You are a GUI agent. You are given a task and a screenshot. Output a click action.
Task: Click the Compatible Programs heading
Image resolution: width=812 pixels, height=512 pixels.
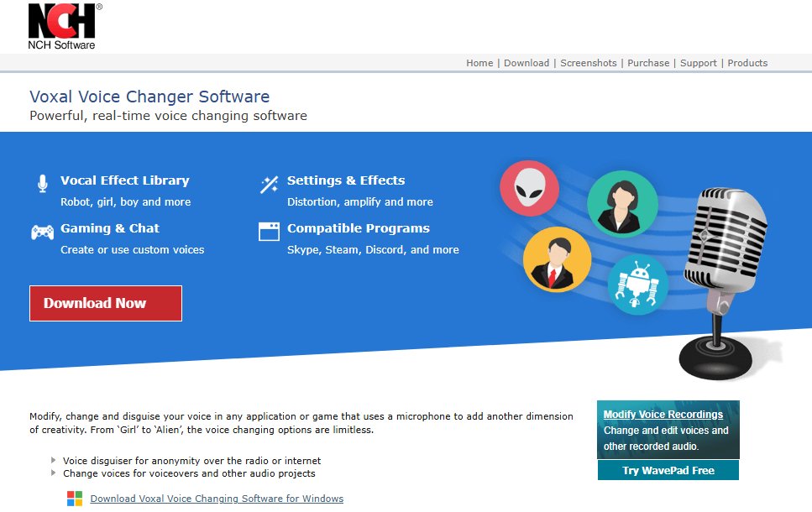point(359,228)
